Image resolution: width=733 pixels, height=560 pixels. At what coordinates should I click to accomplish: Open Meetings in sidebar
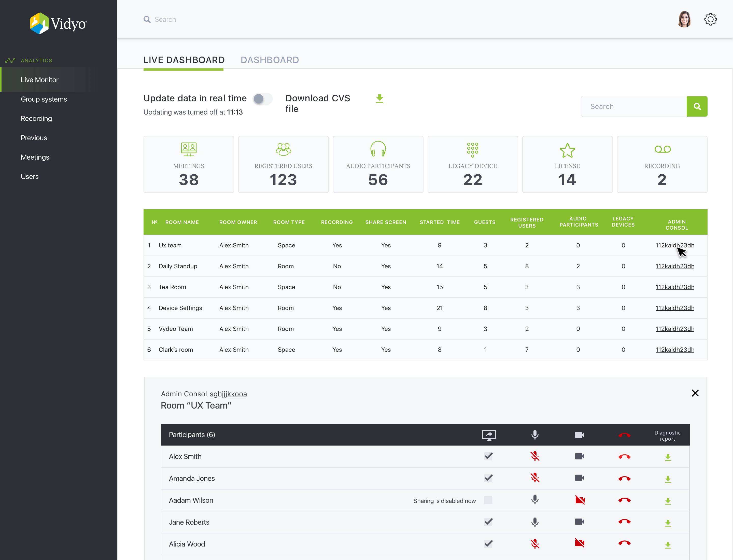[35, 157]
